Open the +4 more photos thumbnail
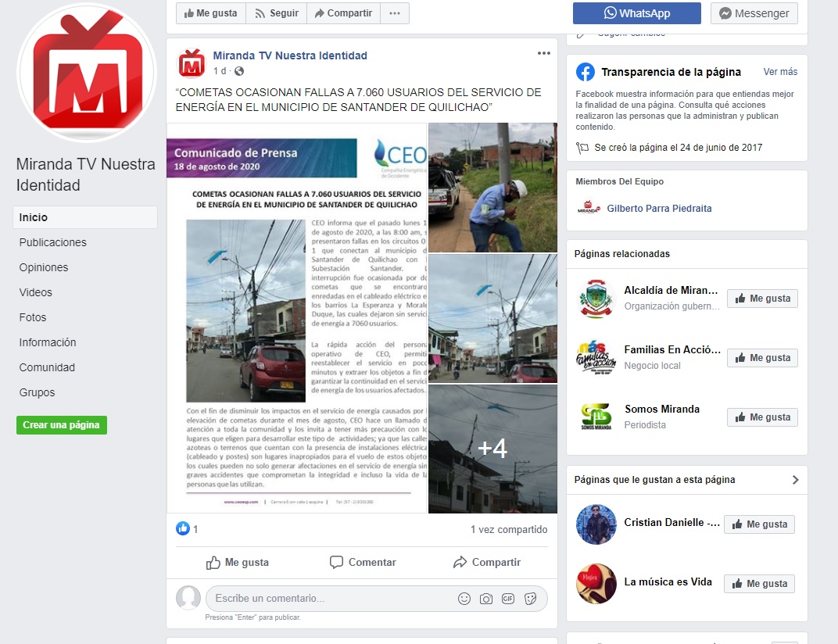 tap(492, 449)
